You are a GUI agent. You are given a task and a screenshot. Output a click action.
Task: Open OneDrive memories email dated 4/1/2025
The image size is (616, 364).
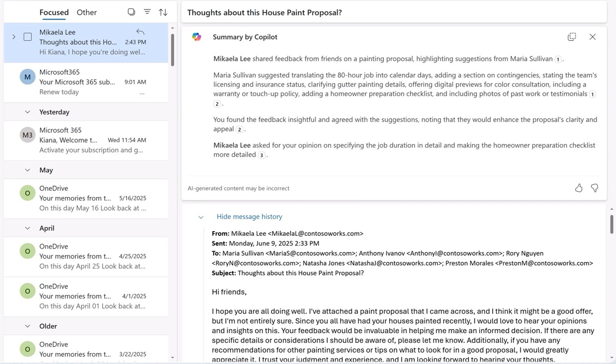[x=86, y=296]
